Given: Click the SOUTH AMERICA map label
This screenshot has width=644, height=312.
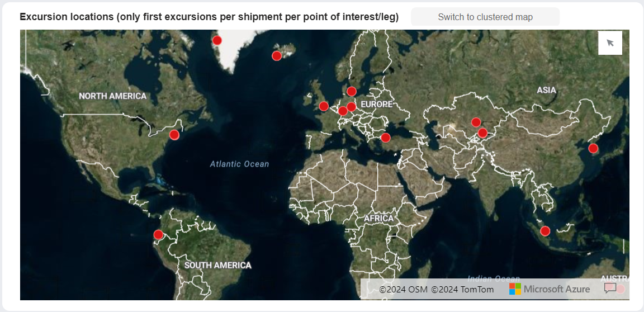Looking at the screenshot, I should point(217,265).
